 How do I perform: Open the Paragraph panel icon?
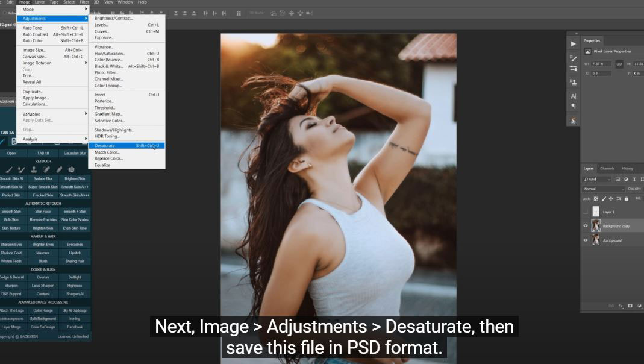[573, 106]
